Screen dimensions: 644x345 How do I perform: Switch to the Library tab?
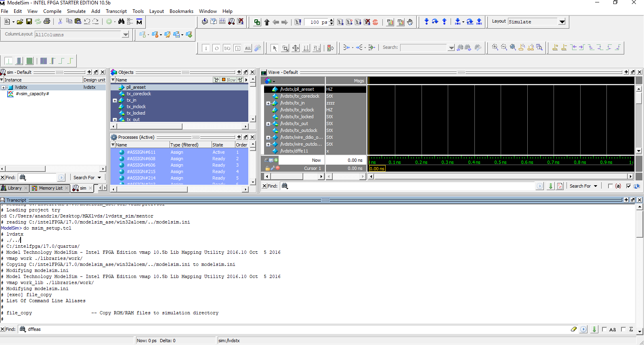point(15,188)
